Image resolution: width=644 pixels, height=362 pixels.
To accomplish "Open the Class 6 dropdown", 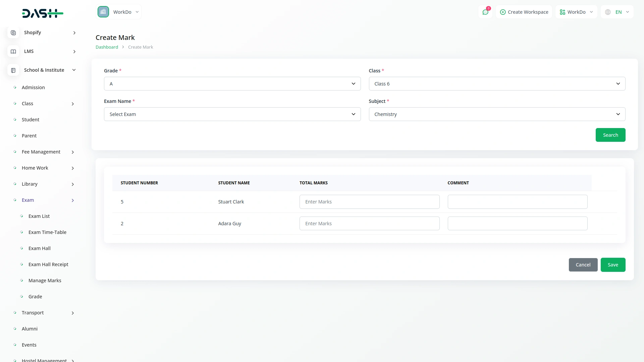I will click(497, 84).
